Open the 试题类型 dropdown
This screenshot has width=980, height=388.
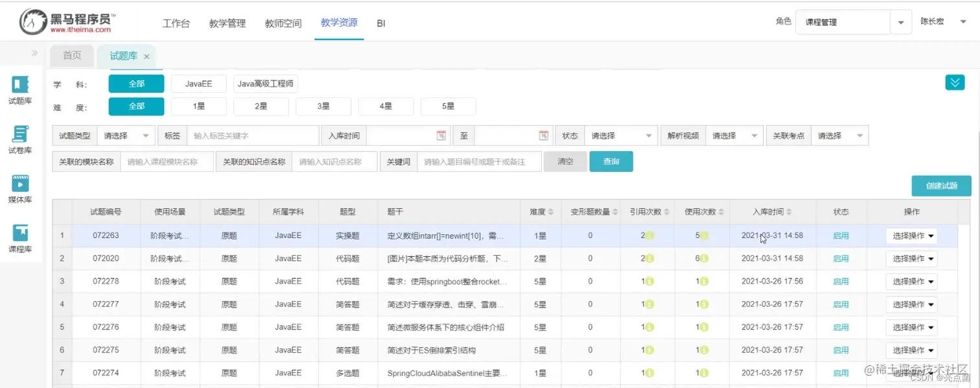coord(126,136)
